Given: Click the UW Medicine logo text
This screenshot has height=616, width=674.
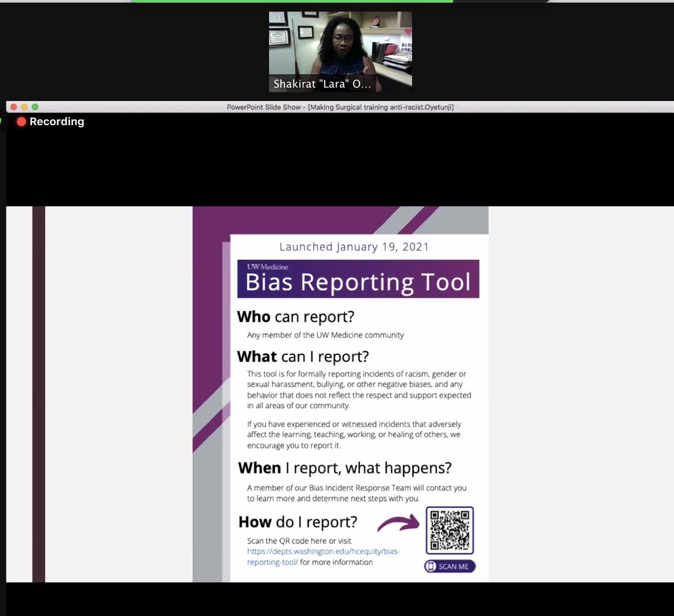Looking at the screenshot, I should (x=268, y=267).
